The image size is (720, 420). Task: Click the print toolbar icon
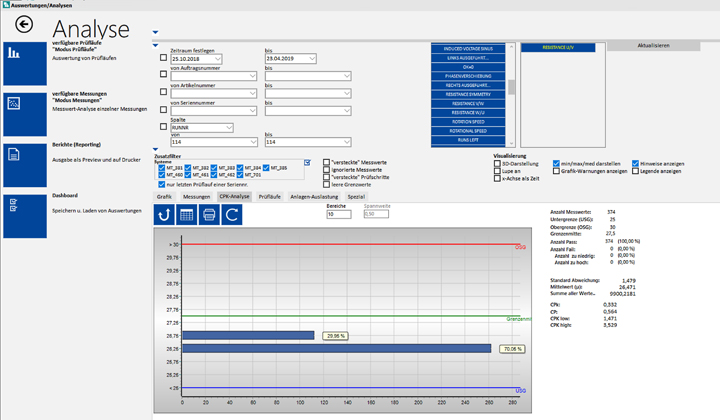point(209,214)
